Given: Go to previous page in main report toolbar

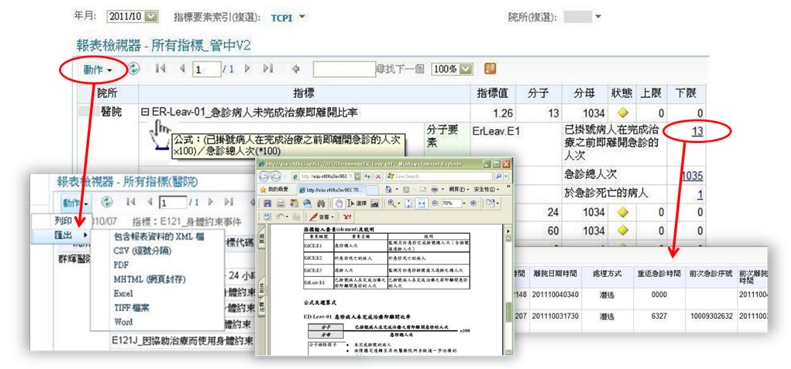Looking at the screenshot, I should (182, 69).
